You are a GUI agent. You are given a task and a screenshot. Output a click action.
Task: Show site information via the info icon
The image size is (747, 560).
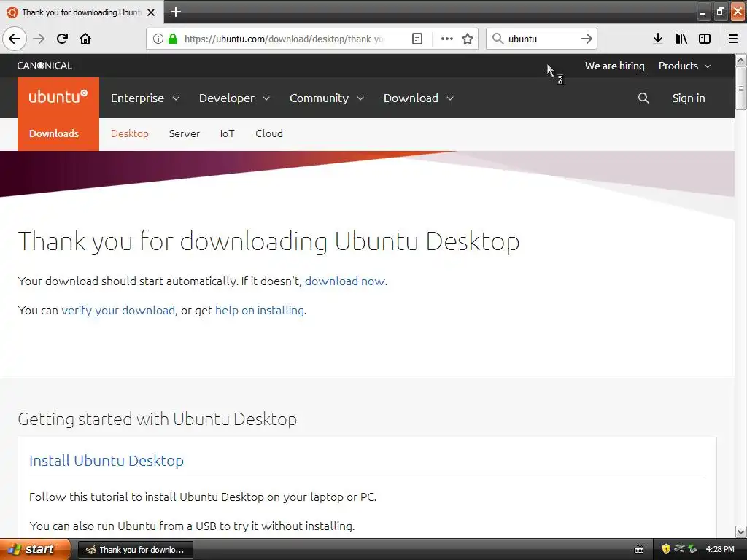pos(158,39)
